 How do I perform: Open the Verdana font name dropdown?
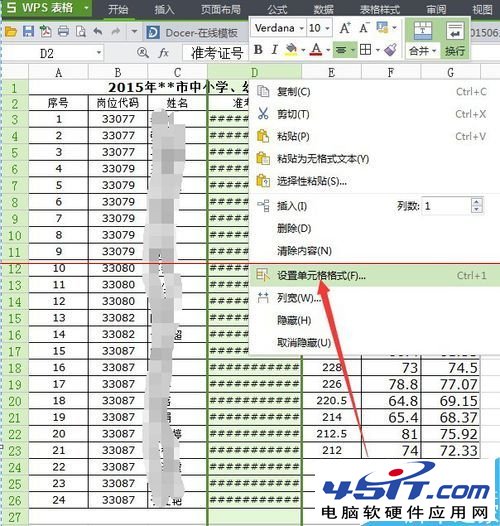[x=302, y=28]
